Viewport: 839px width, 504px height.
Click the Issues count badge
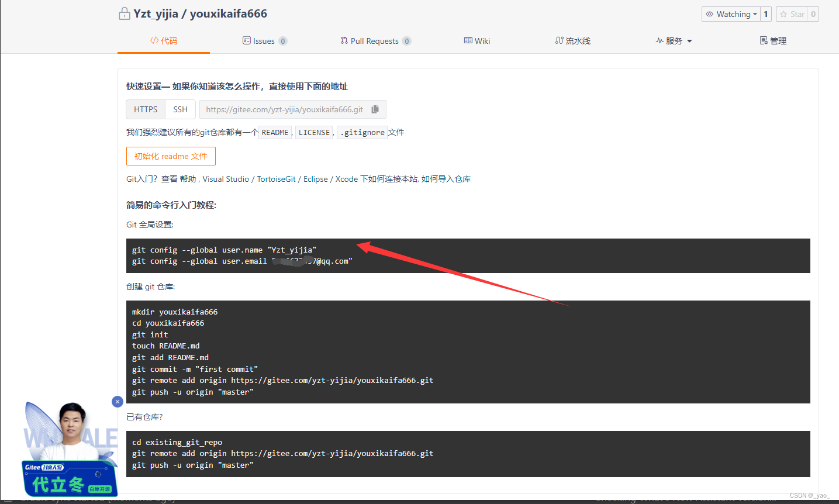coord(283,41)
